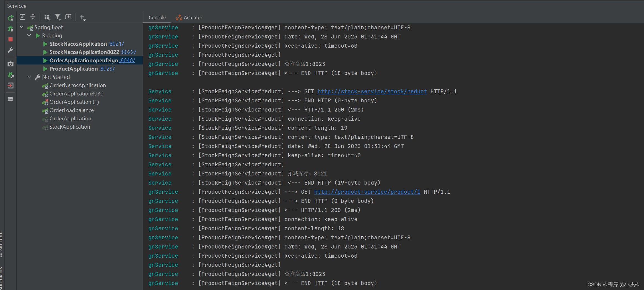This screenshot has height=290, width=644.
Task: Open Edit Configuration wrench icon in sidebar
Action: [x=11, y=50]
